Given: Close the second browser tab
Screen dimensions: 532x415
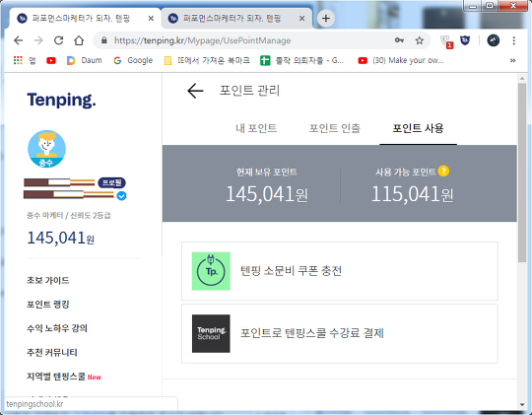Looking at the screenshot, I should tap(301, 19).
